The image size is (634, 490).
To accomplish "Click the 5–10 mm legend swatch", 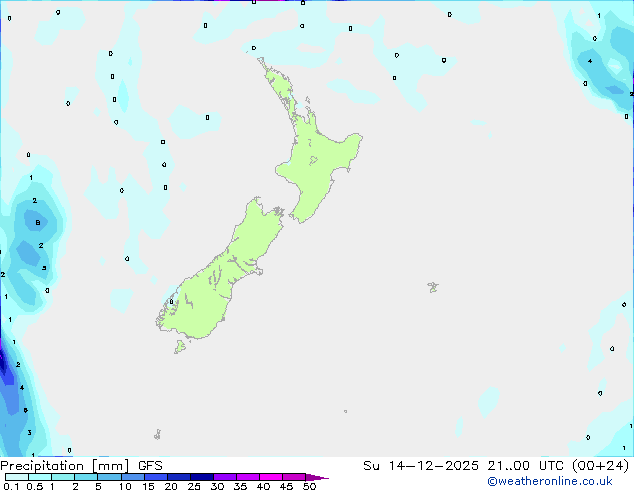I will pos(109,477).
